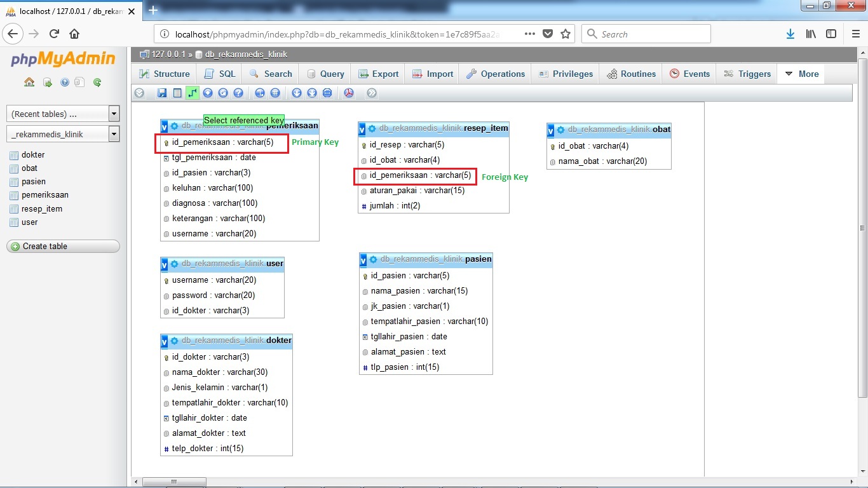The width and height of the screenshot is (868, 488).
Task: Open the Privileges tab
Action: [x=564, y=73]
